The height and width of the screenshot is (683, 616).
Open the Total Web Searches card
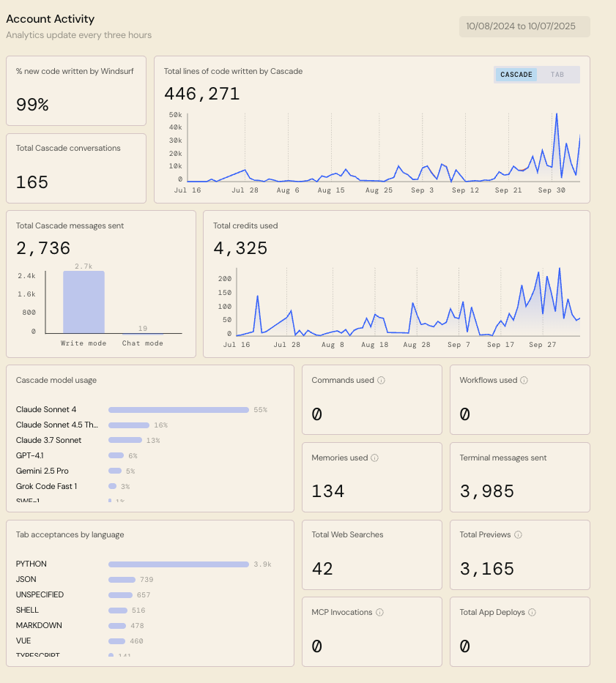[371, 554]
